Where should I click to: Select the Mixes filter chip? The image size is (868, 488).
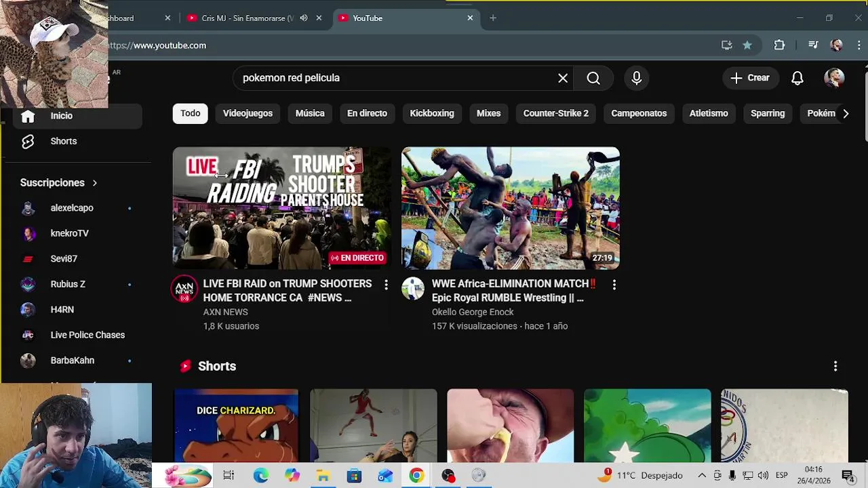pyautogui.click(x=488, y=113)
